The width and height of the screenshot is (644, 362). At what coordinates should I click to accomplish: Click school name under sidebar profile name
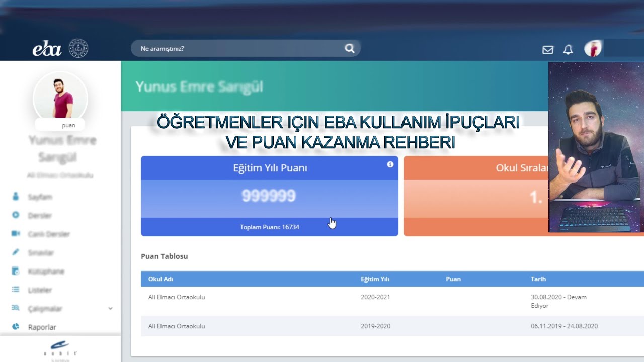[60, 175]
